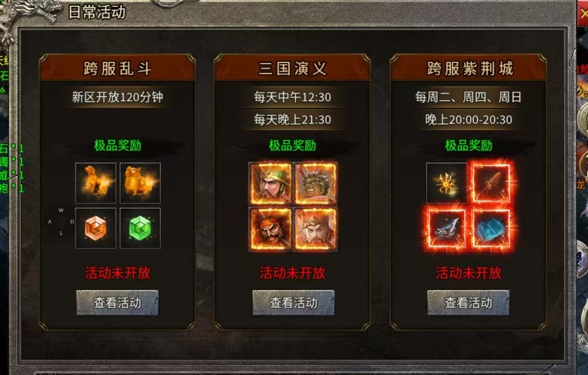Click the crowned general portrait
This screenshot has height=375, width=588.
point(315,229)
